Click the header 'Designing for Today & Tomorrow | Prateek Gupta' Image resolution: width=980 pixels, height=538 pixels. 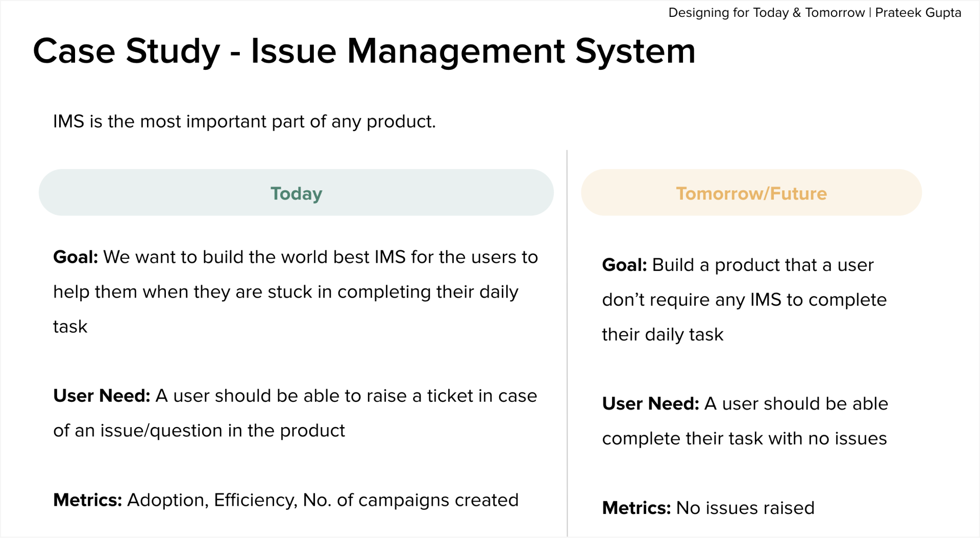tap(815, 13)
